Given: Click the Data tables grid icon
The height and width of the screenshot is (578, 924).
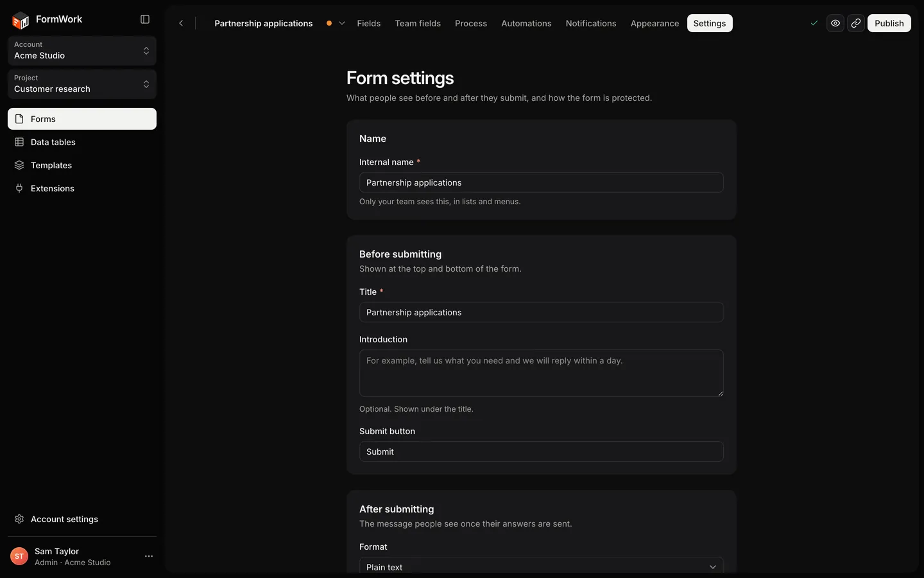Looking at the screenshot, I should (x=19, y=142).
